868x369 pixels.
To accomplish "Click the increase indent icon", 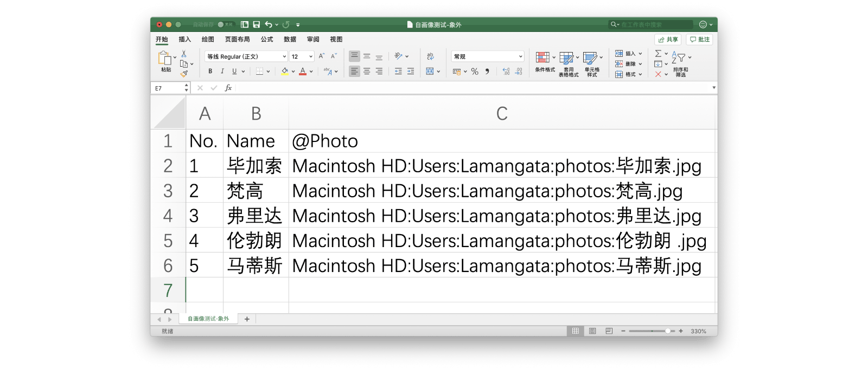I will point(411,72).
